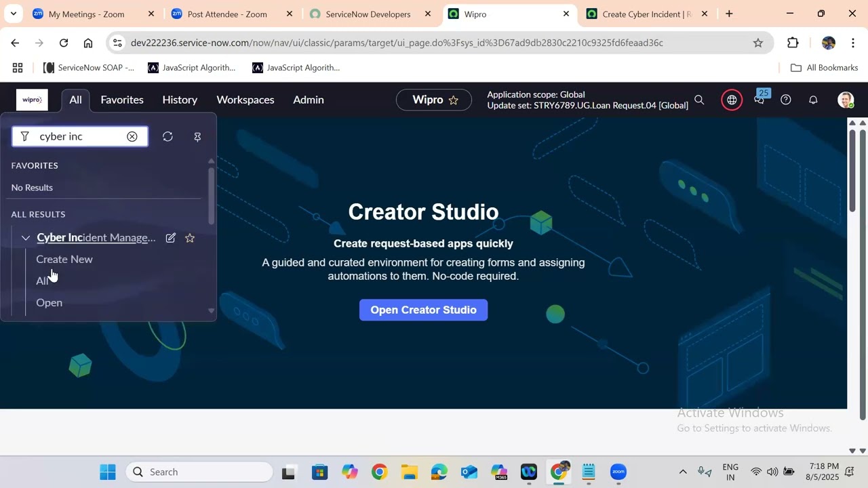Expand the Chrome tab search dropdown

pos(13,14)
